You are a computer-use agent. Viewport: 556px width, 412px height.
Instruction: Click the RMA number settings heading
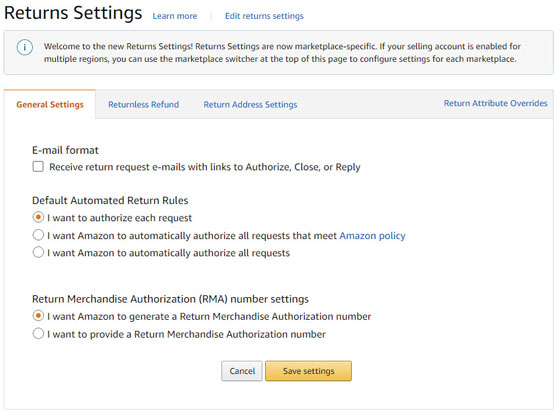[x=170, y=299]
